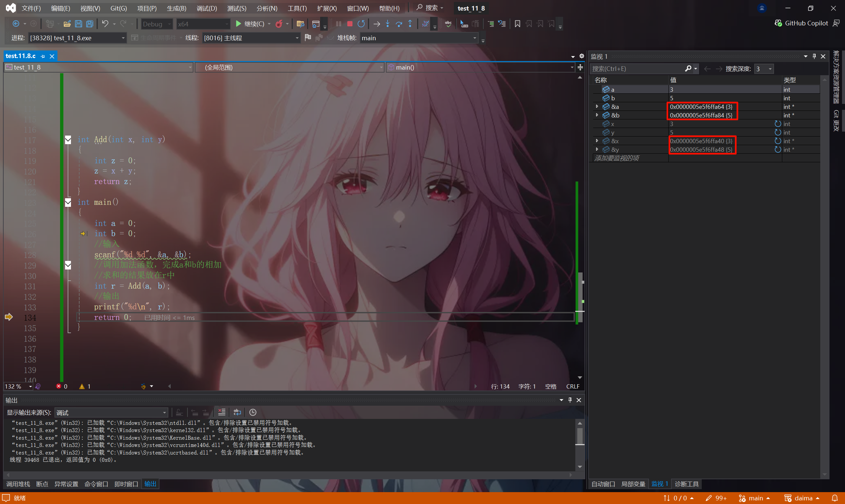Open the 调试(D) menu
Screen dimensions: 845x504
[206, 8]
